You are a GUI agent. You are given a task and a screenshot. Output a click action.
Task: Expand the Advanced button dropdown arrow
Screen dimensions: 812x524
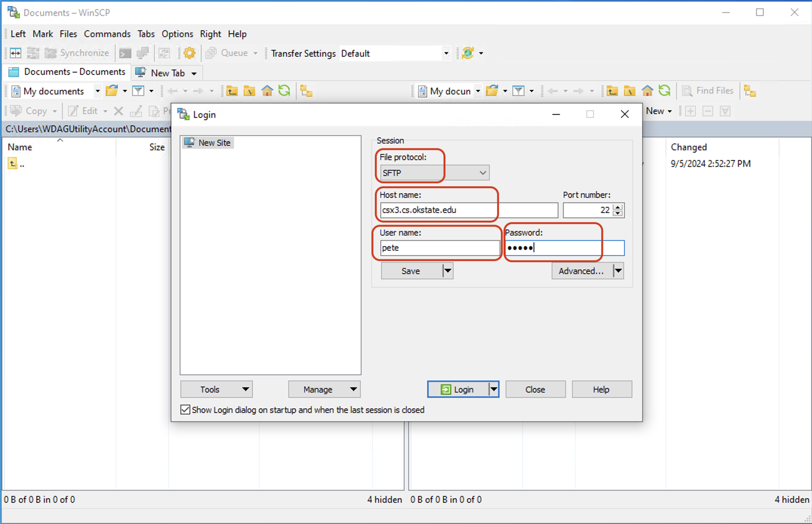click(x=618, y=271)
